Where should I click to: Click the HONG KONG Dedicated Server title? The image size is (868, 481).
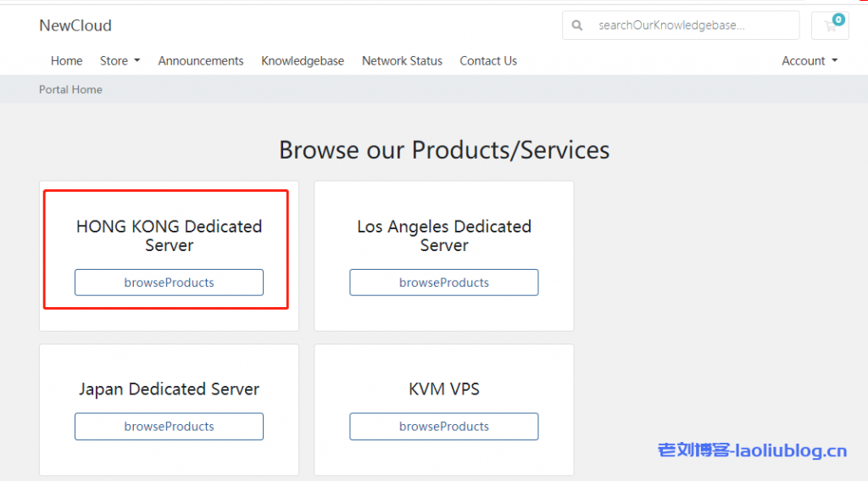tap(169, 236)
